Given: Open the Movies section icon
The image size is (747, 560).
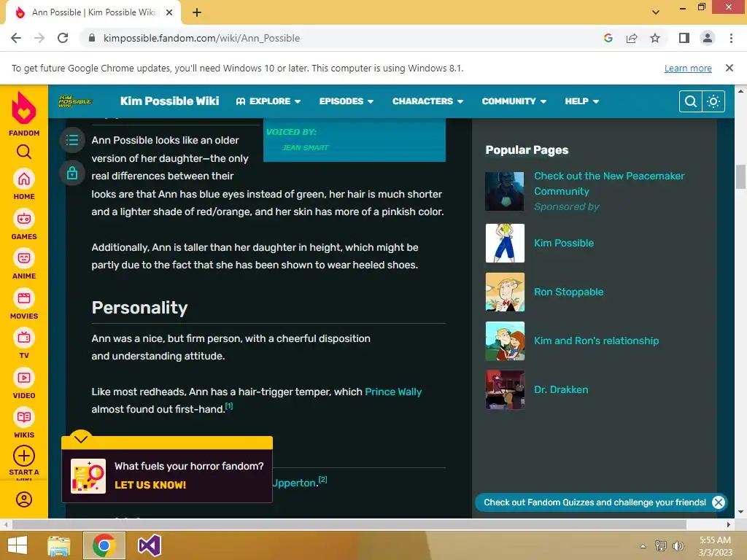Looking at the screenshot, I should tap(24, 298).
